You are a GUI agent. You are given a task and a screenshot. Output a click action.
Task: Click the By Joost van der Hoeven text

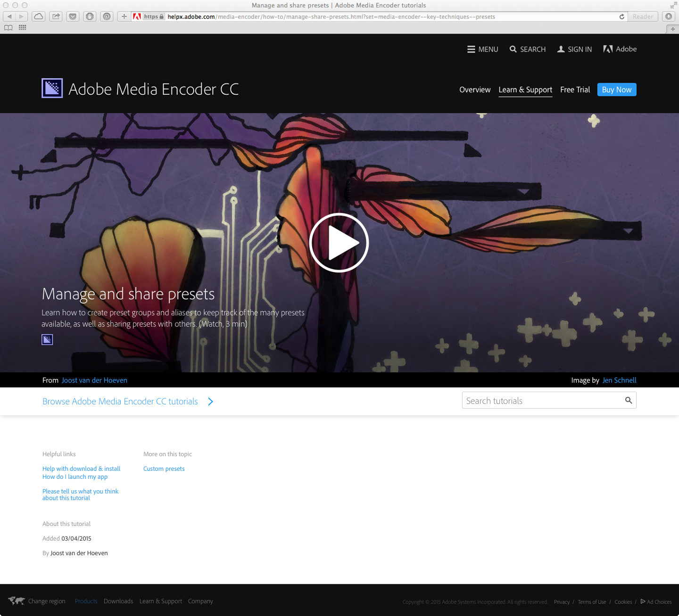pos(75,553)
